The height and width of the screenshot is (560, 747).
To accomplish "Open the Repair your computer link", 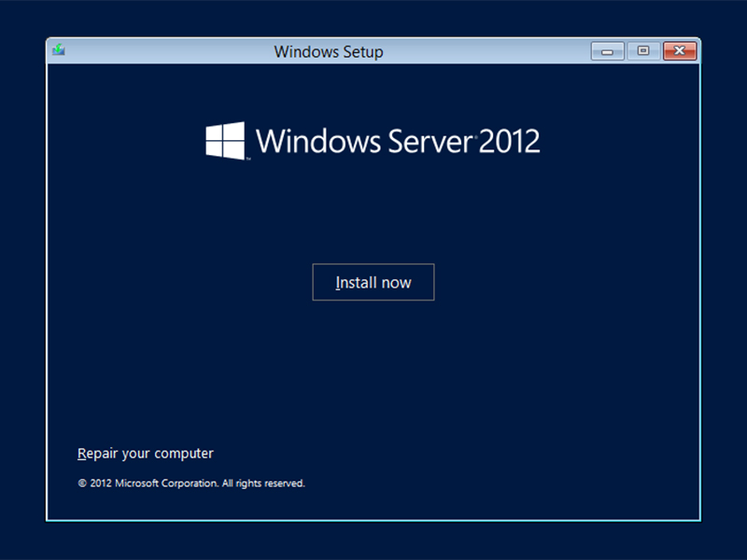I will pyautogui.click(x=146, y=454).
